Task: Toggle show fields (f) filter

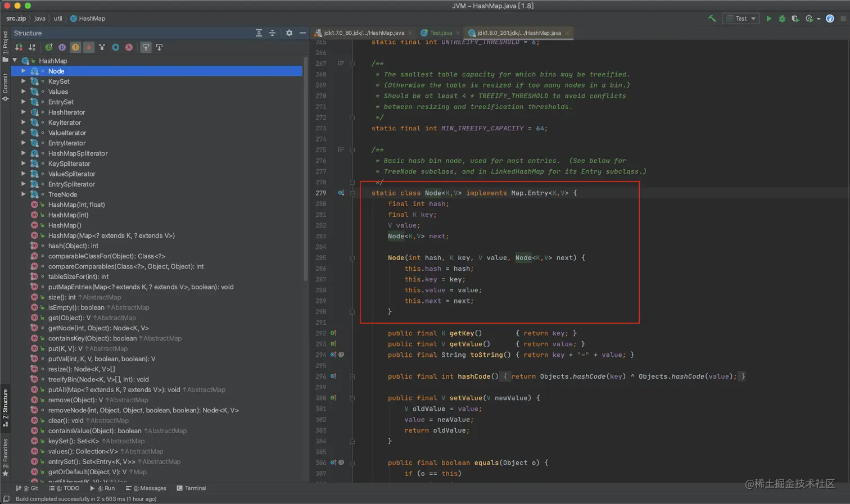Action: pyautogui.click(x=75, y=47)
